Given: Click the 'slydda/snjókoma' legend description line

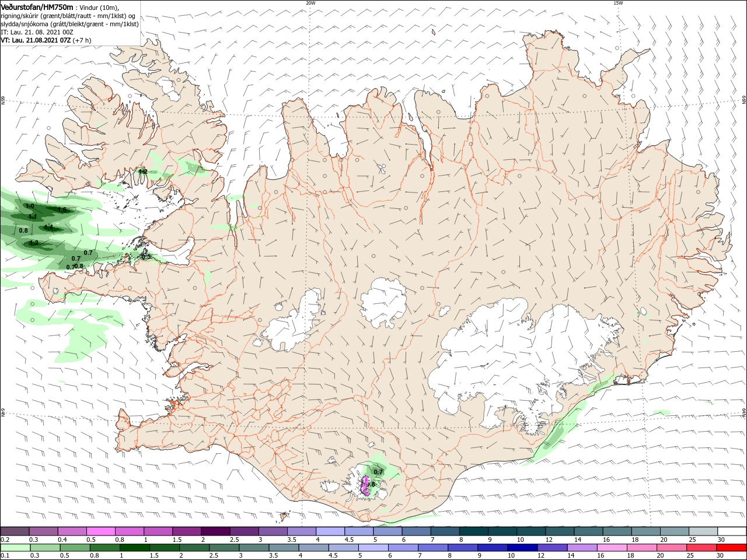Looking at the screenshot, I should 69,24.
